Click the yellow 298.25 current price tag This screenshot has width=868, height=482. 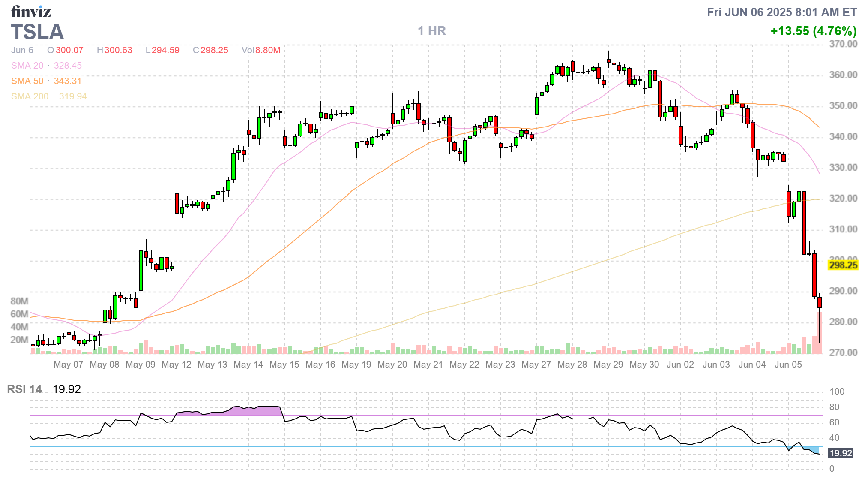(843, 265)
